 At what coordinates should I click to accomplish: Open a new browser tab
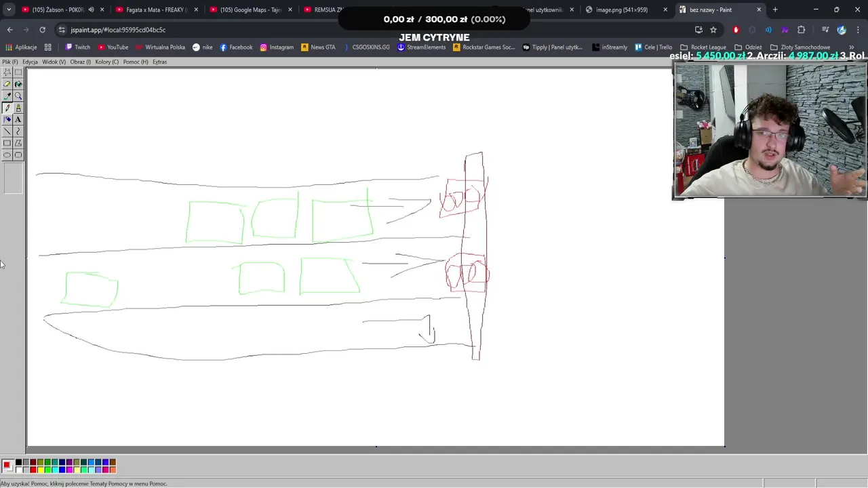775,9
